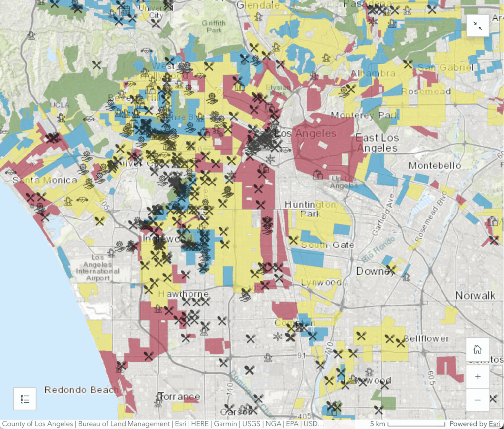Click the Downey city label
Viewport: 504px width, 429px height.
pyautogui.click(x=376, y=271)
